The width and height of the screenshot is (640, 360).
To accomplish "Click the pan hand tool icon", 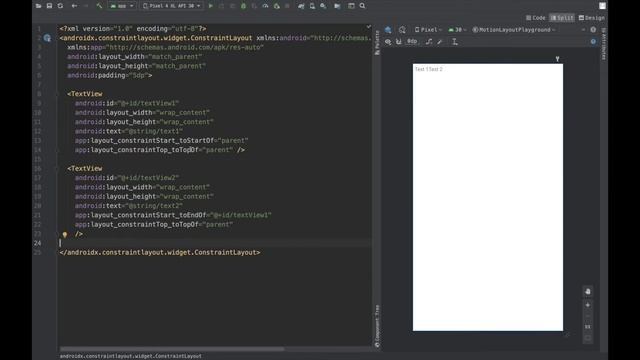I will [x=588, y=291].
